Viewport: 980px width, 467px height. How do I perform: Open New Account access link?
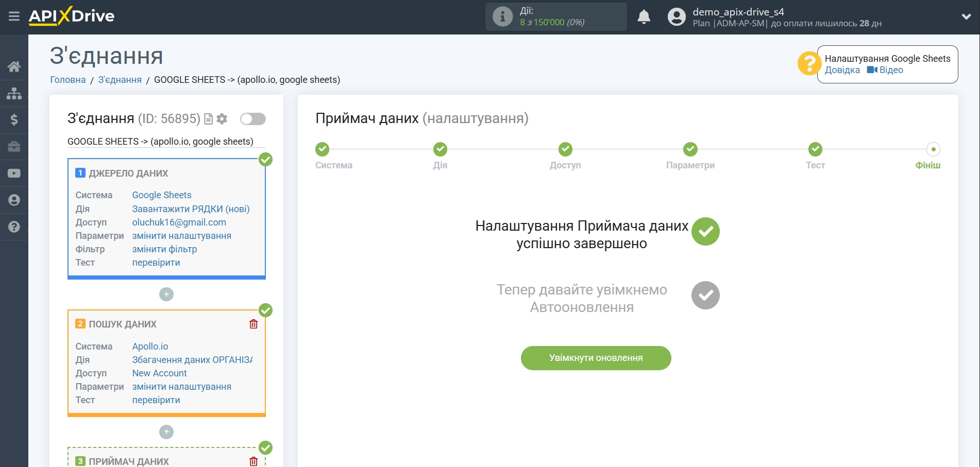click(159, 373)
